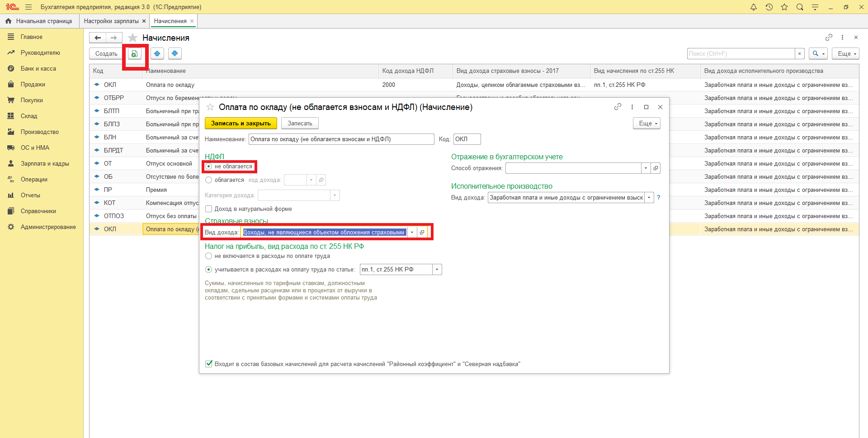Screen dimensions: 868x438
Task: Get link icon in accrual dialog header
Action: click(x=618, y=107)
